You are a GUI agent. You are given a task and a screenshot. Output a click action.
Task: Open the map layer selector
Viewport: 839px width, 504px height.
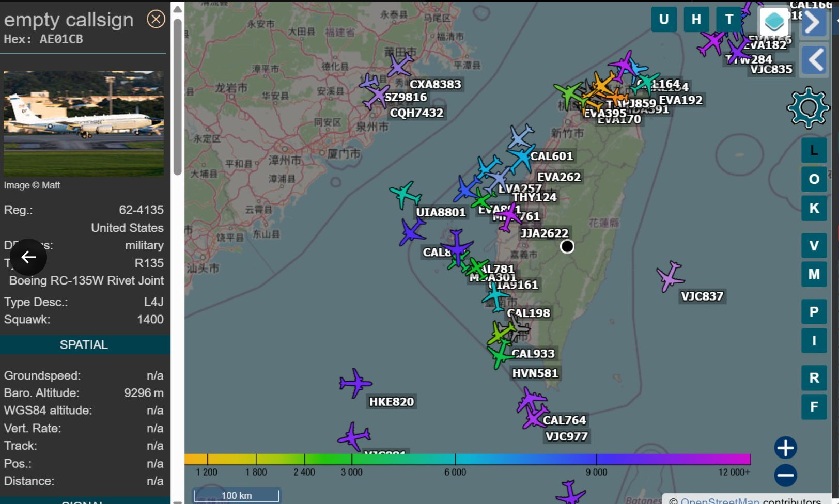774,22
